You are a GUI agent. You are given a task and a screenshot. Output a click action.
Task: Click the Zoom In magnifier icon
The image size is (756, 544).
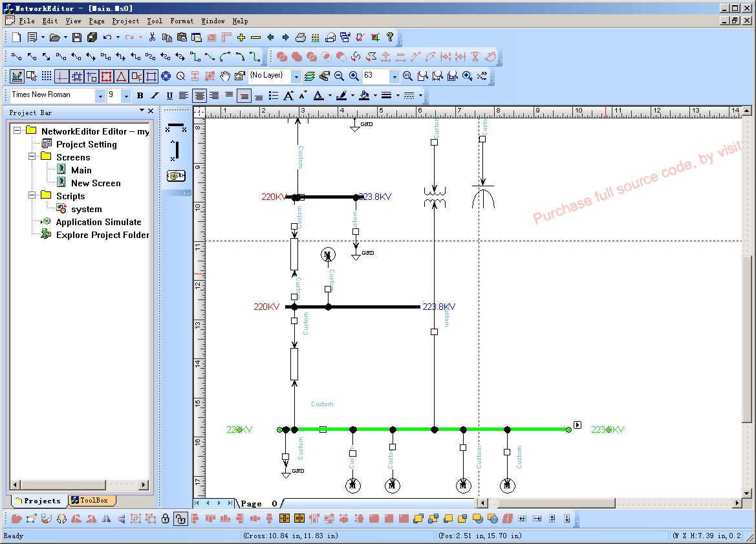354,76
